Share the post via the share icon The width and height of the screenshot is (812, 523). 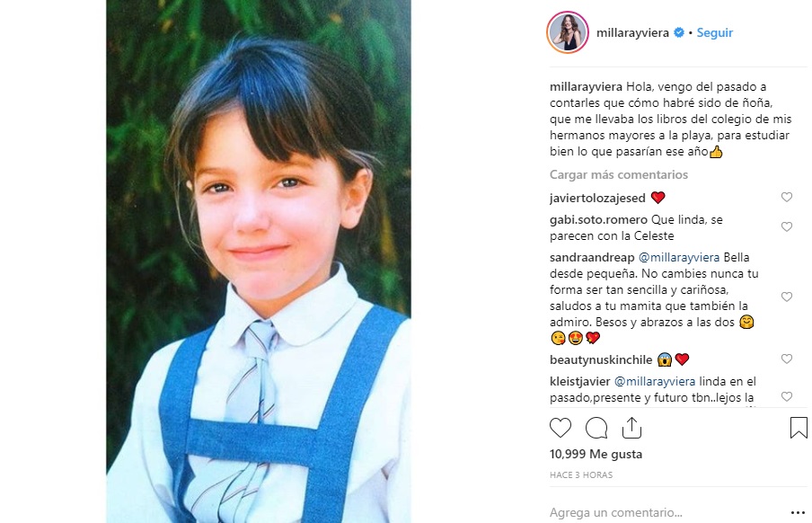[x=631, y=428]
